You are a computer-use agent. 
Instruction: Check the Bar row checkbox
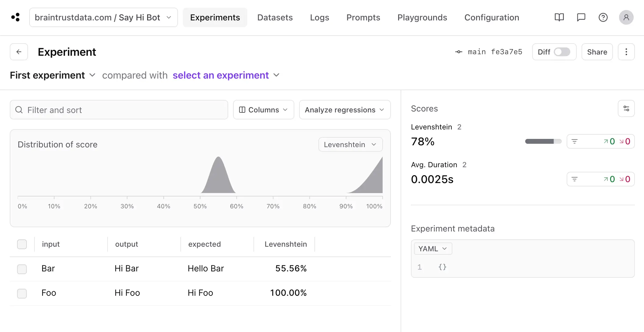[22, 269]
